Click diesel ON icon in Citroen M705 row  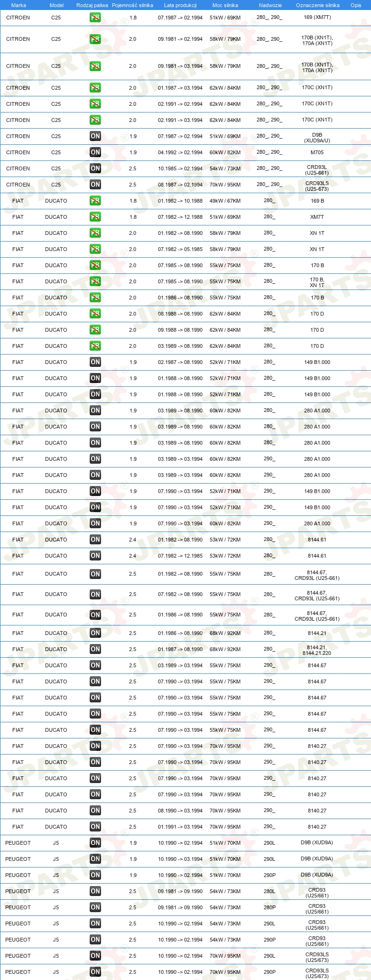click(95, 152)
